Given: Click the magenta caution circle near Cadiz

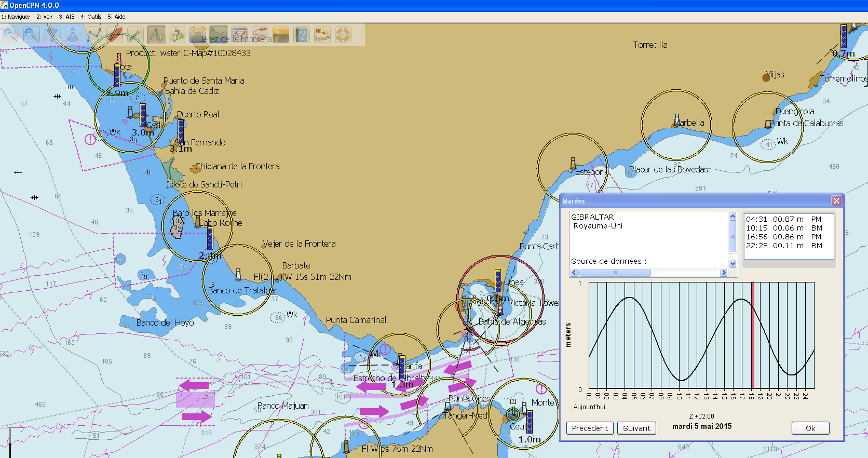Looking at the screenshot, I should [x=90, y=139].
